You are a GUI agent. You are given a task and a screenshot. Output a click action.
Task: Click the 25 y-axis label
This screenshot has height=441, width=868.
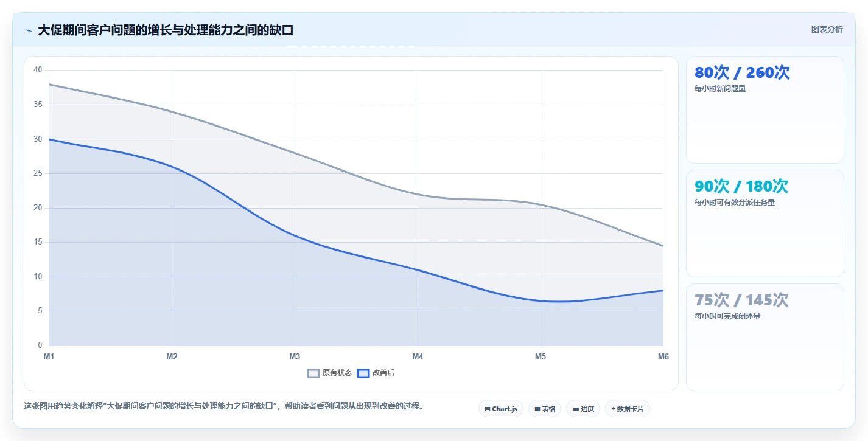38,173
